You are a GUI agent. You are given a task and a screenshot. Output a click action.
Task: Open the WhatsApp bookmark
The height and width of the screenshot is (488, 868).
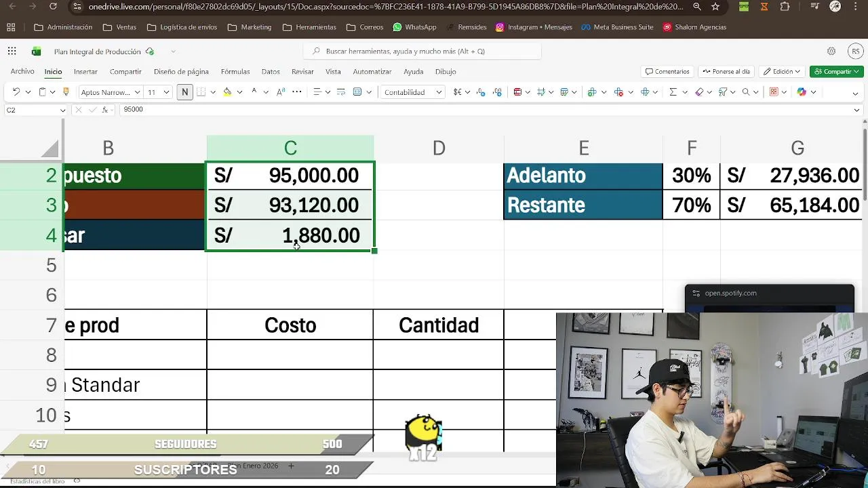tap(414, 27)
